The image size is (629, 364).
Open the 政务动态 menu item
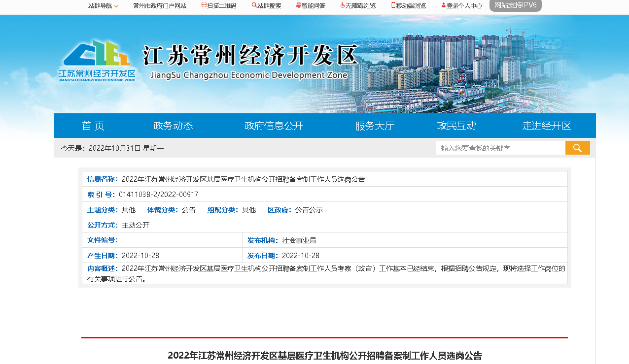173,126
